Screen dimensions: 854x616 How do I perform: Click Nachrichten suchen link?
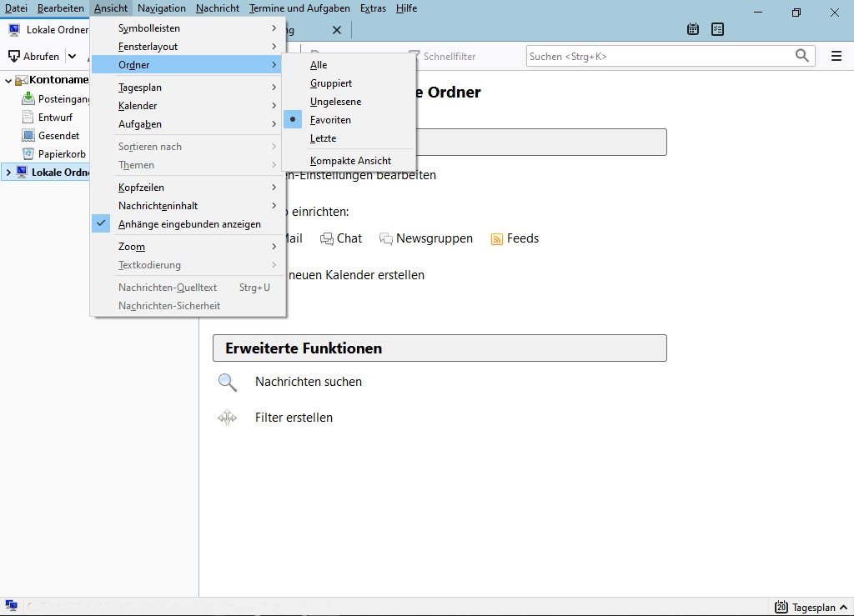point(308,382)
